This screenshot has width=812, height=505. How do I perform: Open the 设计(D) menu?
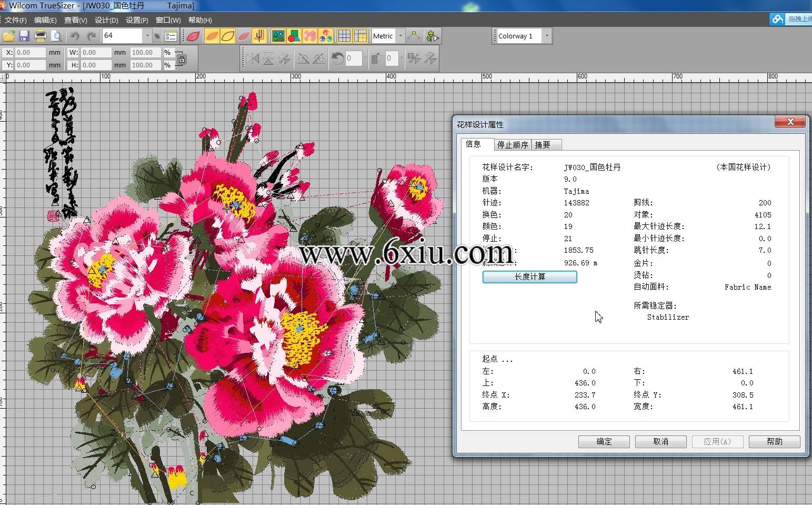[x=106, y=20]
